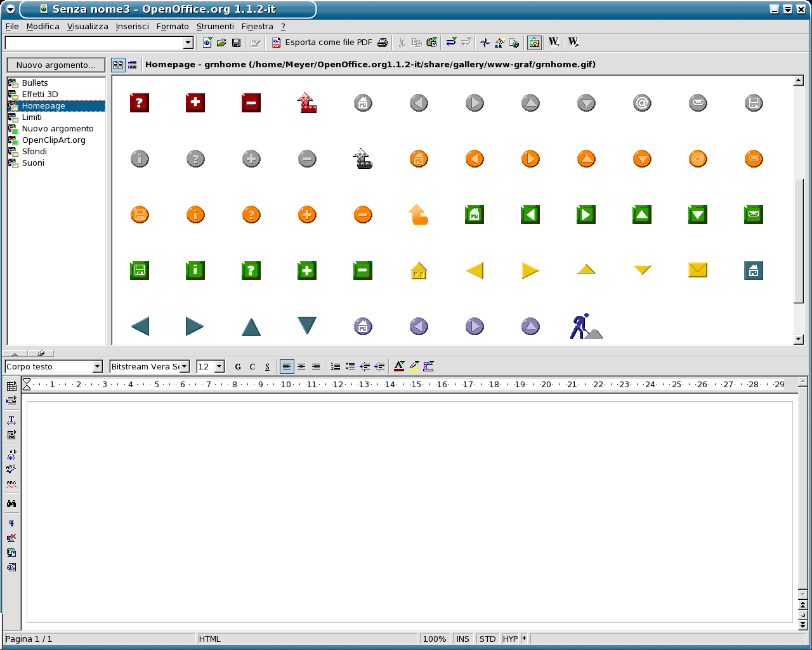Click the floppy disk save icon

[x=236, y=43]
